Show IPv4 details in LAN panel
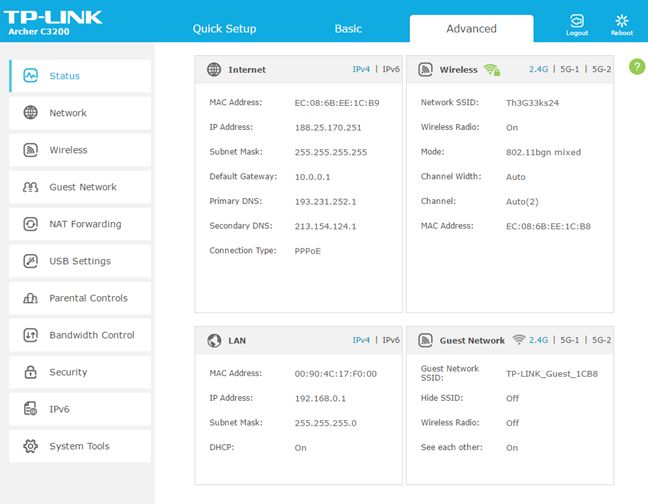 coord(361,340)
